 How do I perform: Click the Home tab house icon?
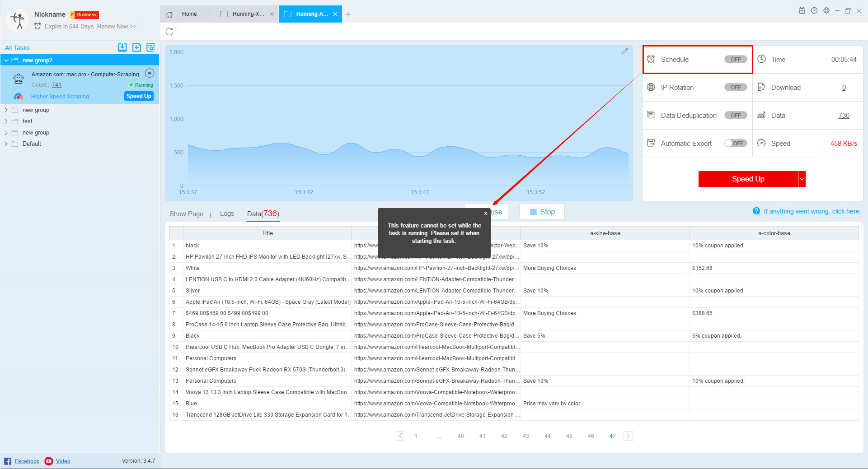pyautogui.click(x=169, y=14)
